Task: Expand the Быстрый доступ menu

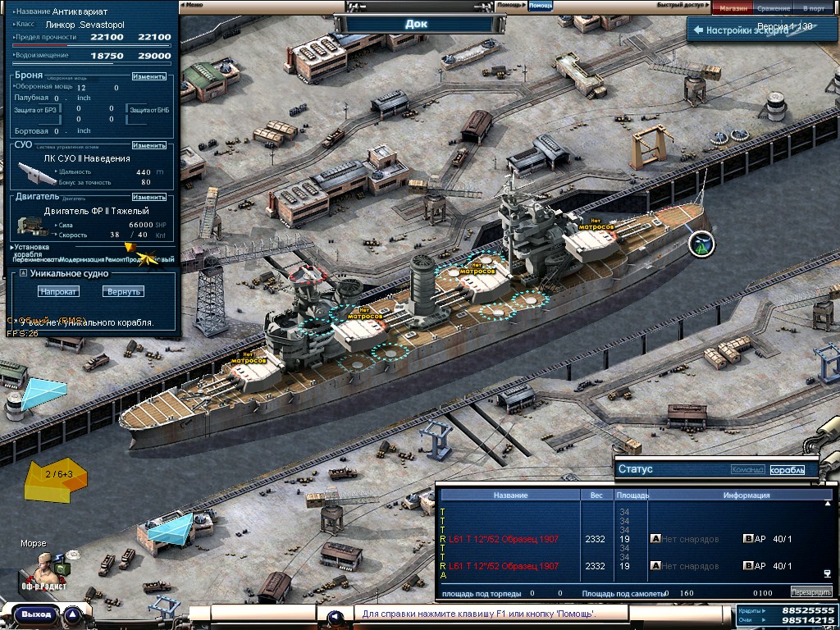Action: 683,6
